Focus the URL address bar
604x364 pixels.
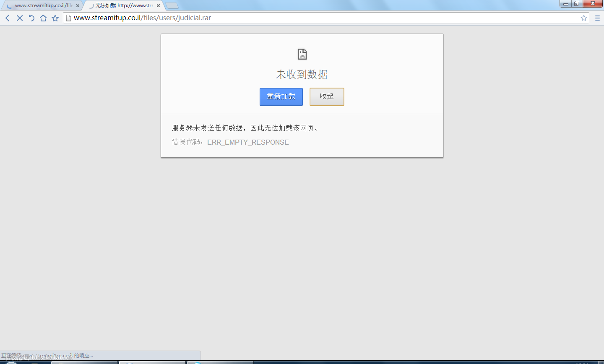click(x=325, y=18)
